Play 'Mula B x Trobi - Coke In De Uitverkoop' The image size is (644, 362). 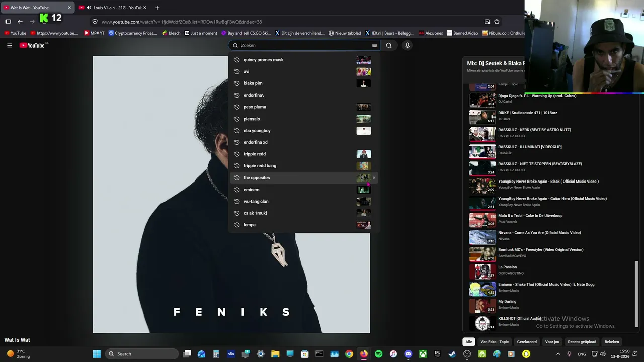point(551,219)
